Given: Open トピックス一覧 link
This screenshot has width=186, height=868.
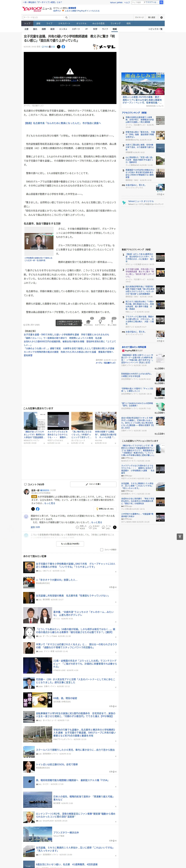Looking at the screenshot, I should pos(155,29).
